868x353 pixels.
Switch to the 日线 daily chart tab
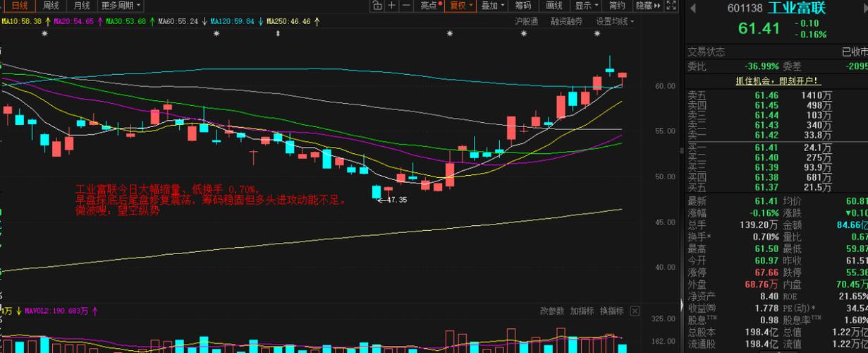[19, 6]
